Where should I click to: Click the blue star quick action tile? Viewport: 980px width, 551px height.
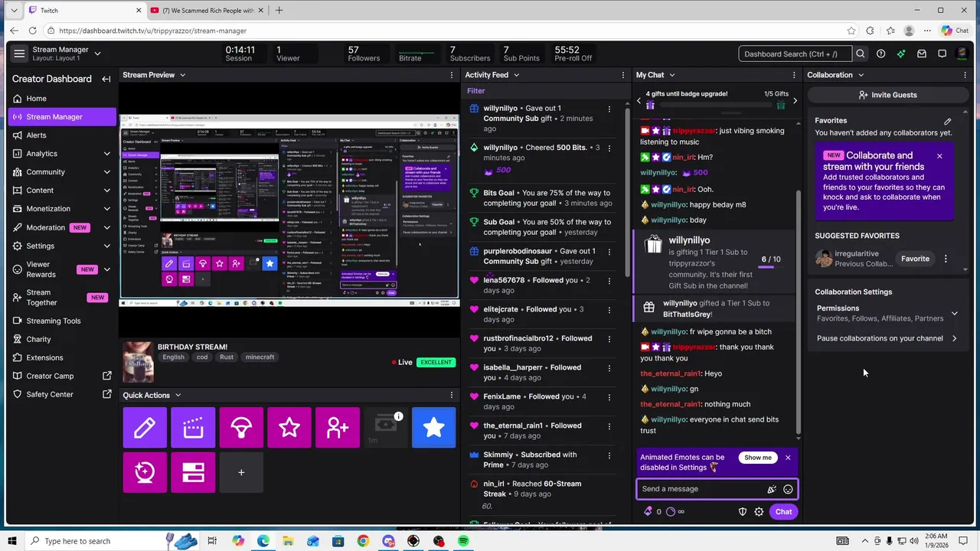click(x=434, y=428)
